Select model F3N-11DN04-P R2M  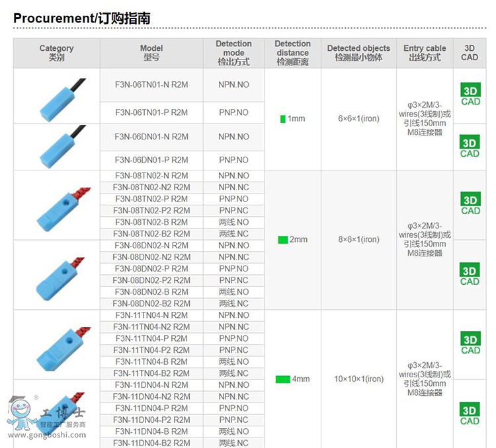click(151, 408)
